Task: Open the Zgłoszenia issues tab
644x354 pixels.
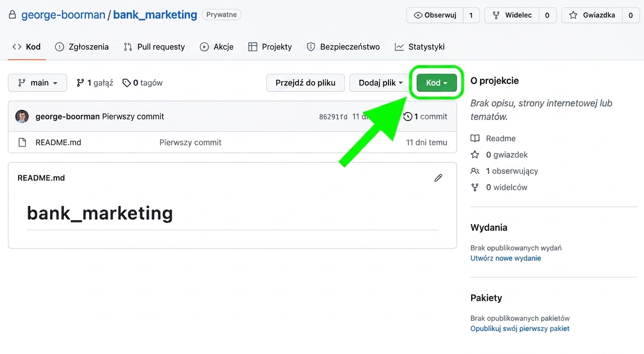Action: coord(82,47)
